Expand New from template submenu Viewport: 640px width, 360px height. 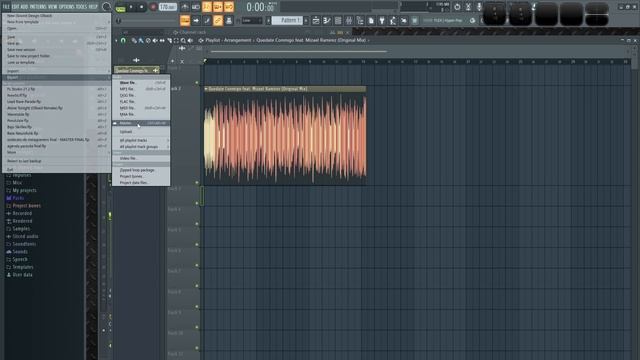pos(56,22)
